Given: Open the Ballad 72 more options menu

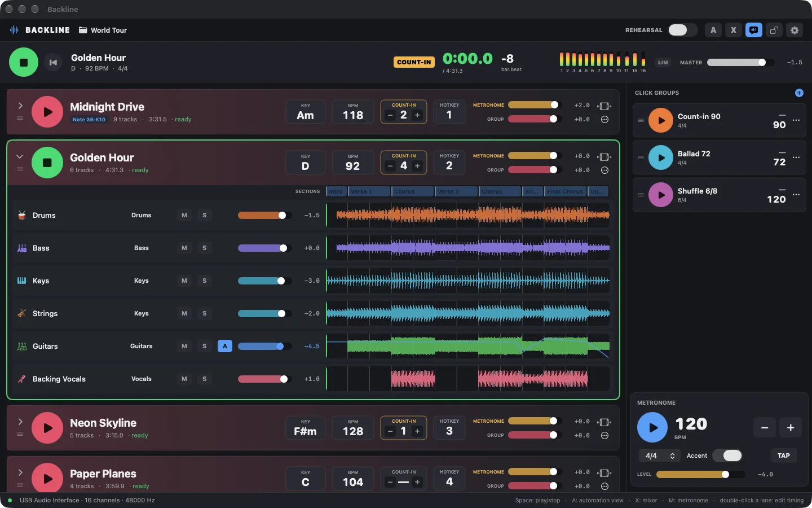Looking at the screenshot, I should pos(796,157).
